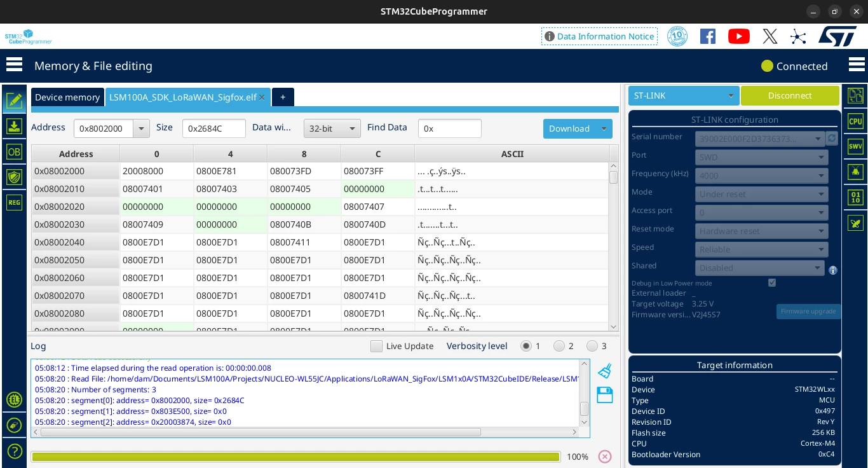Select verbosity level 3
This screenshot has height=468, width=868.
[x=592, y=346]
